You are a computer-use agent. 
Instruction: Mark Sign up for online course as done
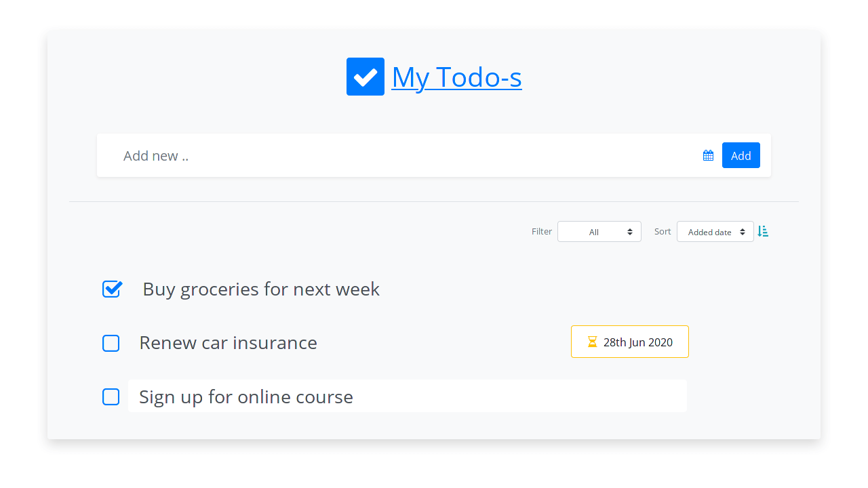(x=111, y=397)
